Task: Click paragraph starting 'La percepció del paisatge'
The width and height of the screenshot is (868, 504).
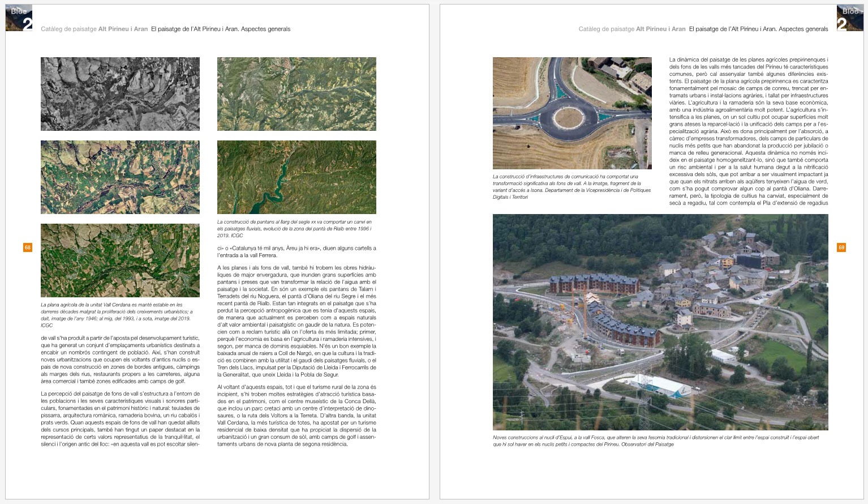Action: tap(120, 418)
